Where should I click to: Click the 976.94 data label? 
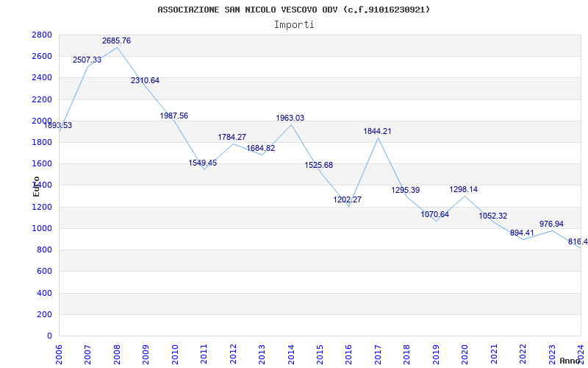coord(552,224)
